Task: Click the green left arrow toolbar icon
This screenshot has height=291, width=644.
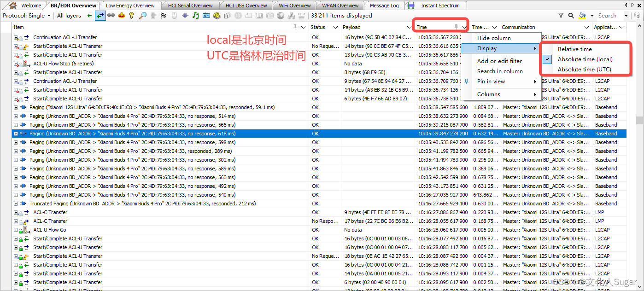Action: point(90,16)
